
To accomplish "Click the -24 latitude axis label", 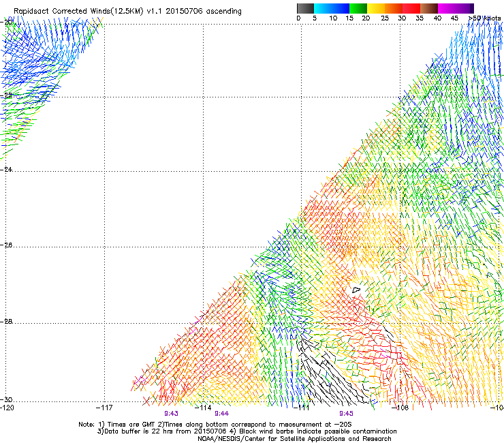I will [x=6, y=169].
